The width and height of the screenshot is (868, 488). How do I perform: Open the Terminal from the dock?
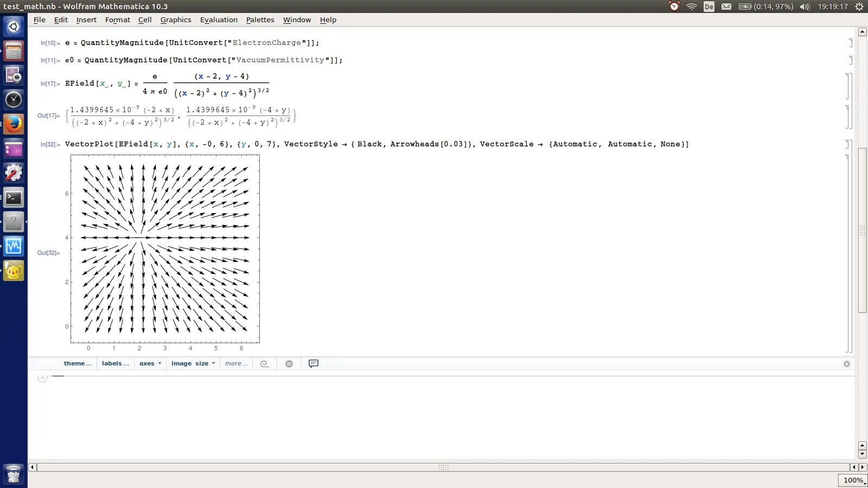click(14, 197)
